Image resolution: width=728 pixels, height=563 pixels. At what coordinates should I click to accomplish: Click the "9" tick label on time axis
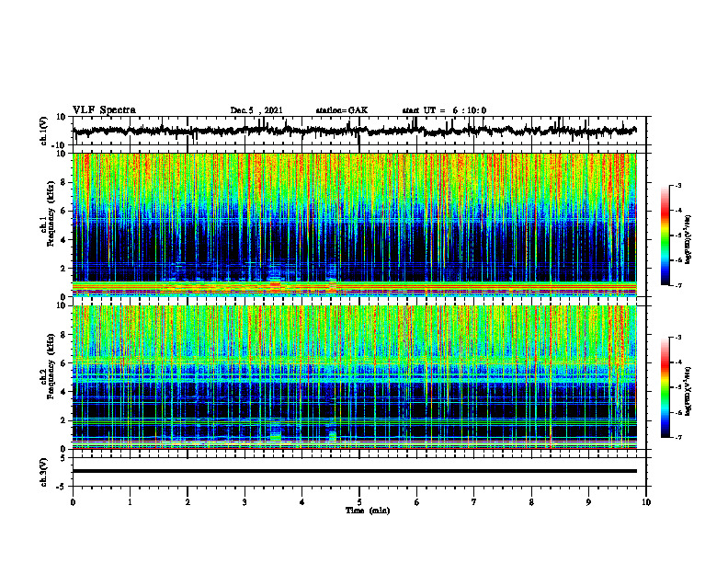click(x=588, y=502)
